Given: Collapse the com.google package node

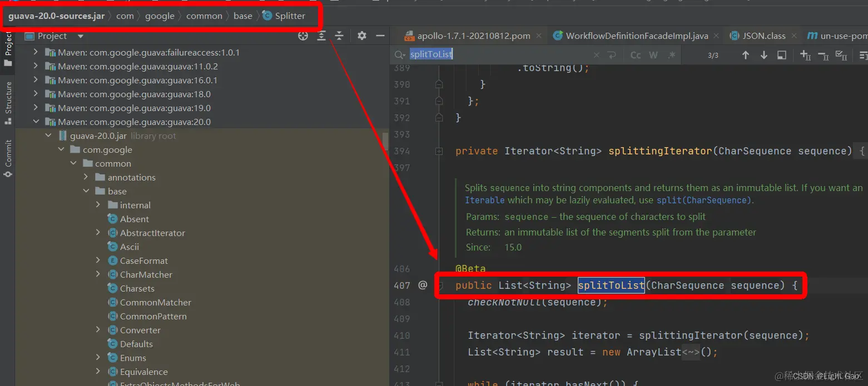Looking at the screenshot, I should pyautogui.click(x=61, y=149).
